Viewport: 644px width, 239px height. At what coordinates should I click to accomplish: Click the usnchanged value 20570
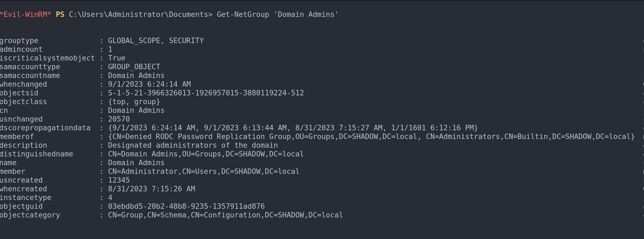[x=119, y=119]
